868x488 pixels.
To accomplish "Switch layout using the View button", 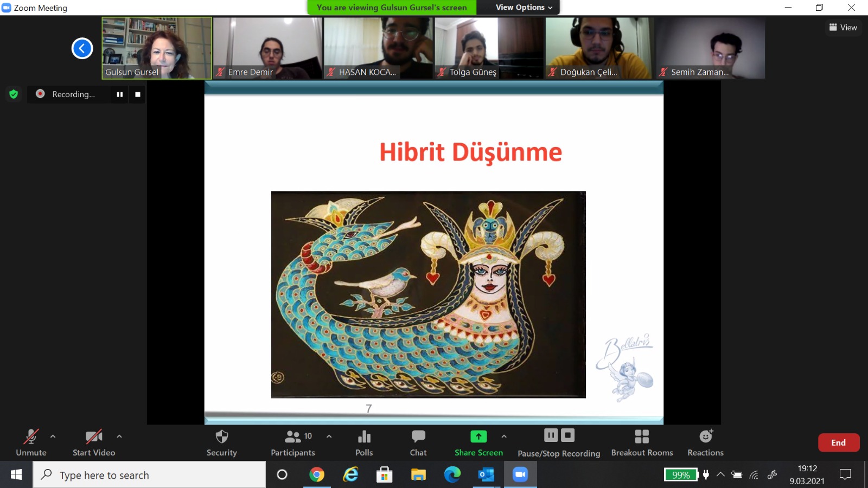I will pyautogui.click(x=843, y=28).
